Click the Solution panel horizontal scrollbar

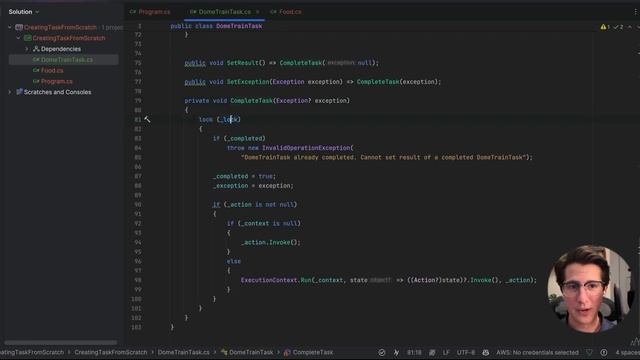pyautogui.click(x=60, y=342)
